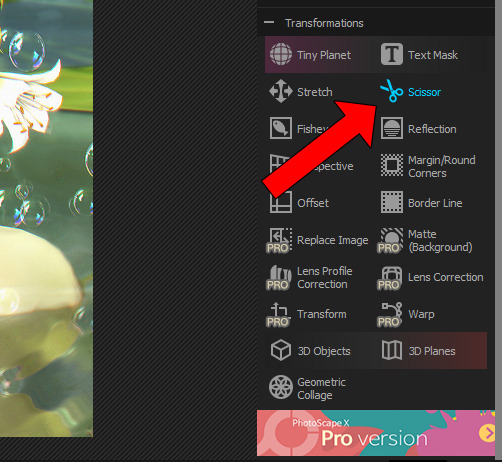This screenshot has width=502, height=462.
Task: Collapse the Transformations section
Action: (x=269, y=23)
